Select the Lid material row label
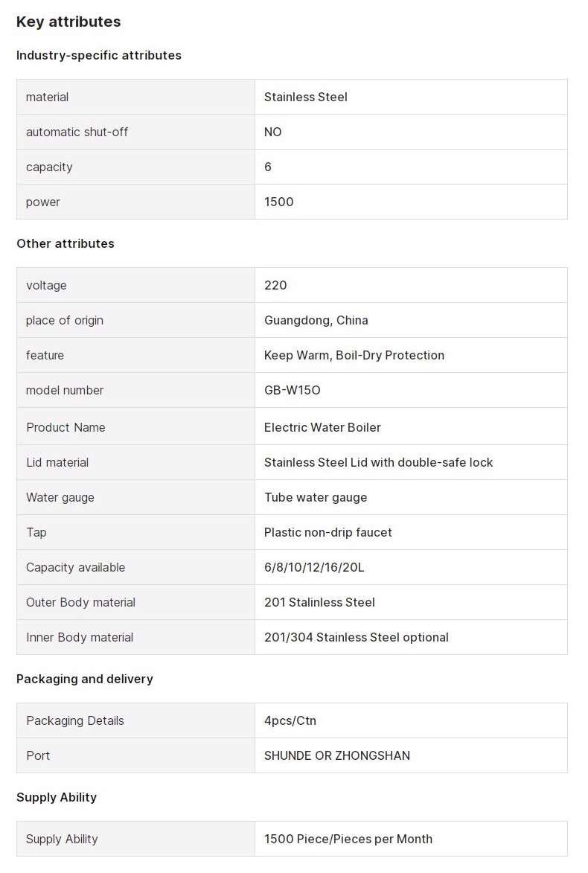 57,463
